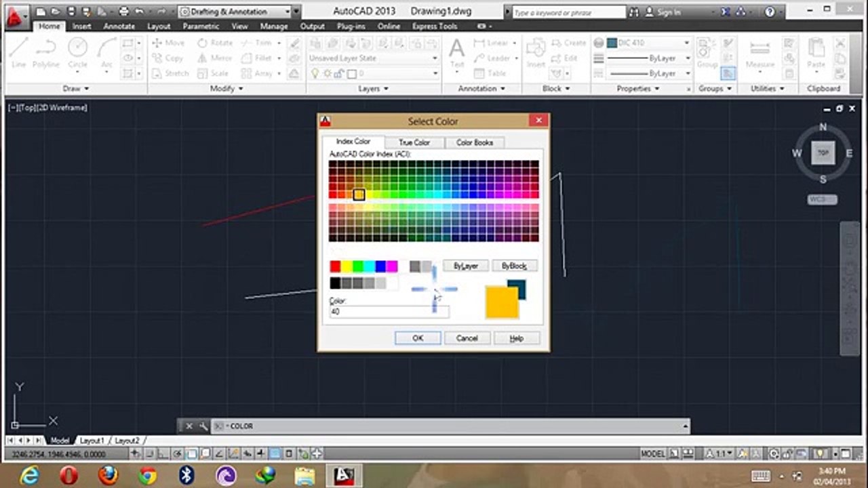Switch to the Layout1 tab
The image size is (868, 488).
92,441
